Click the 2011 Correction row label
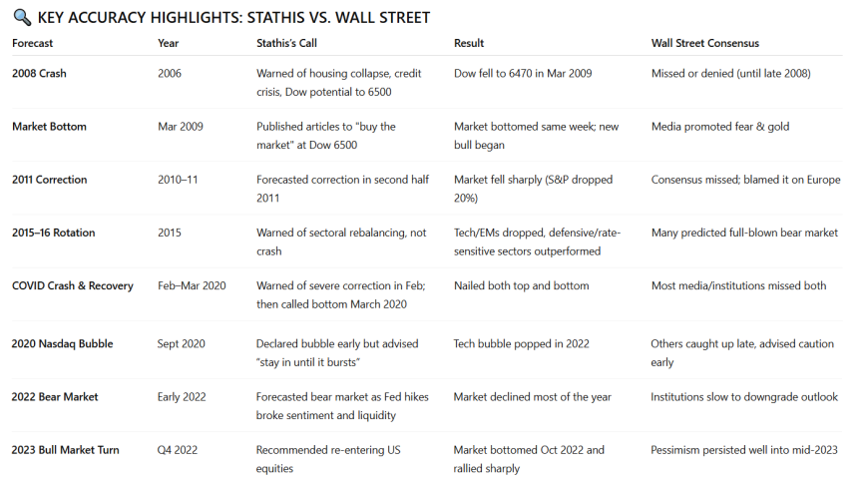The height and width of the screenshot is (484, 868). [x=50, y=180]
